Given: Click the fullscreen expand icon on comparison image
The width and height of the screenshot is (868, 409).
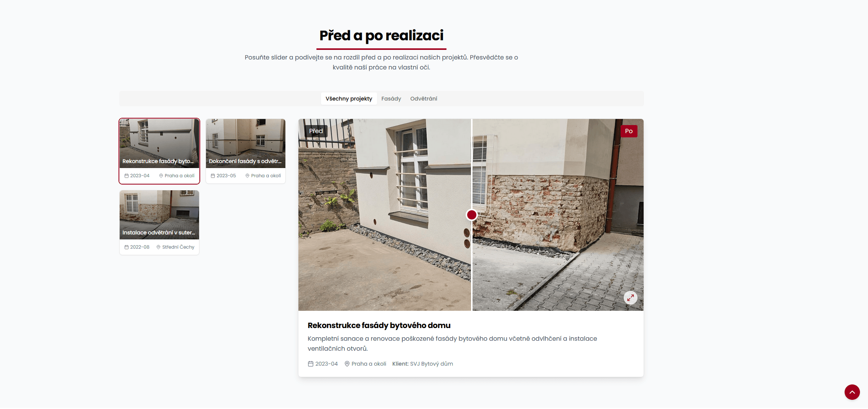Looking at the screenshot, I should point(630,297).
